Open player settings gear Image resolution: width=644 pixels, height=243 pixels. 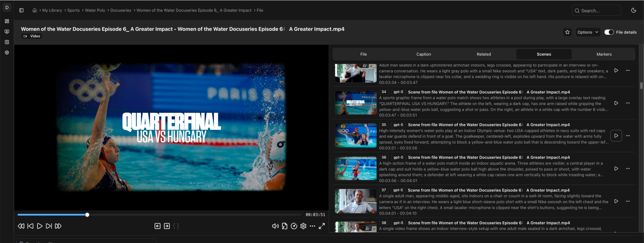(x=303, y=226)
